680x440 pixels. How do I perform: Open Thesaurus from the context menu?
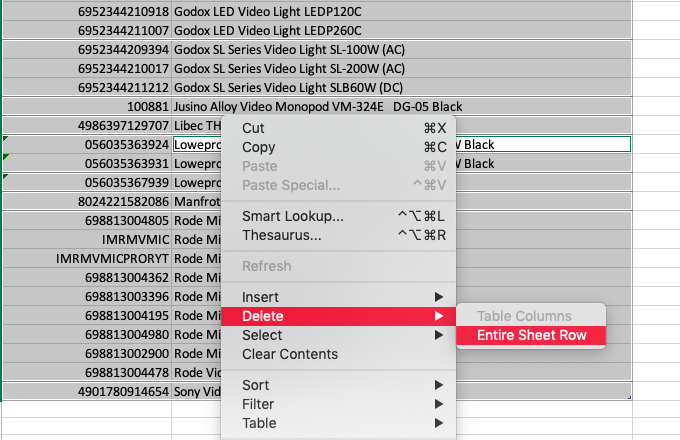point(282,235)
